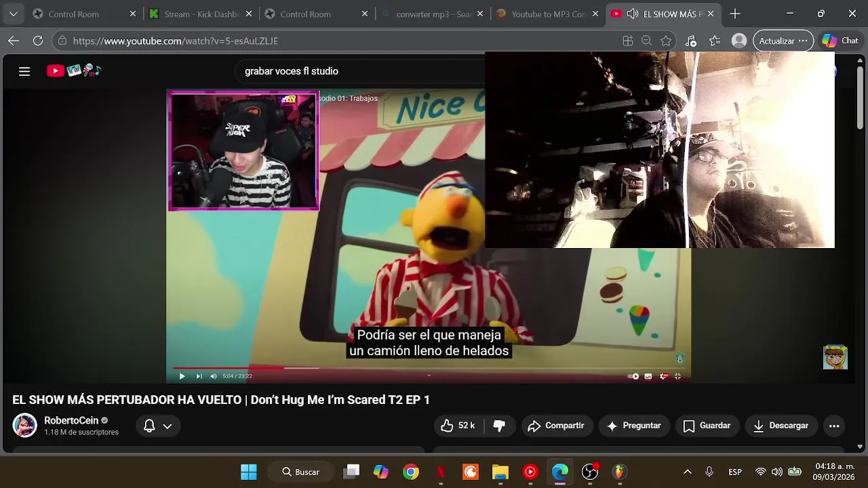The image size is (868, 488).
Task: Switch to converter mp3 search tab
Action: (x=433, y=14)
